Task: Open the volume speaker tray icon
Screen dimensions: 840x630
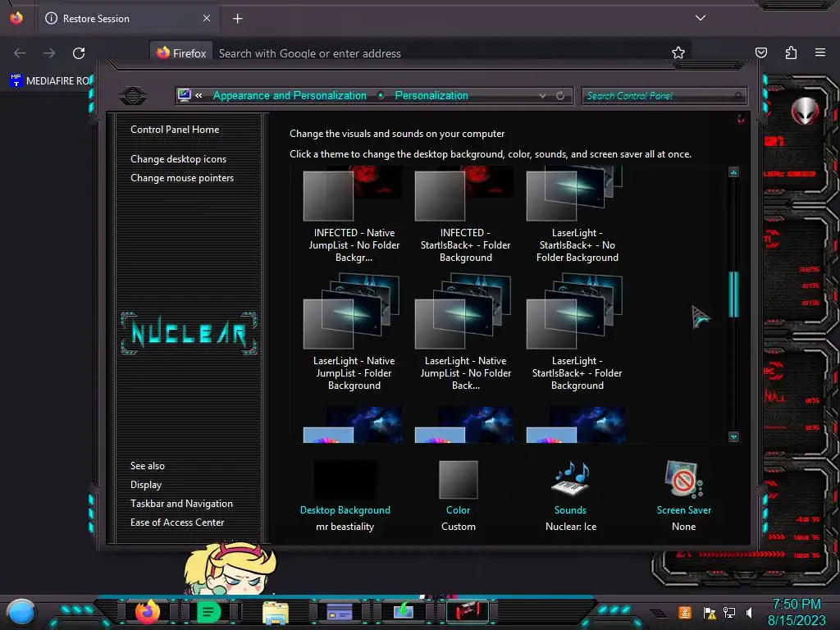Action: pos(749,613)
